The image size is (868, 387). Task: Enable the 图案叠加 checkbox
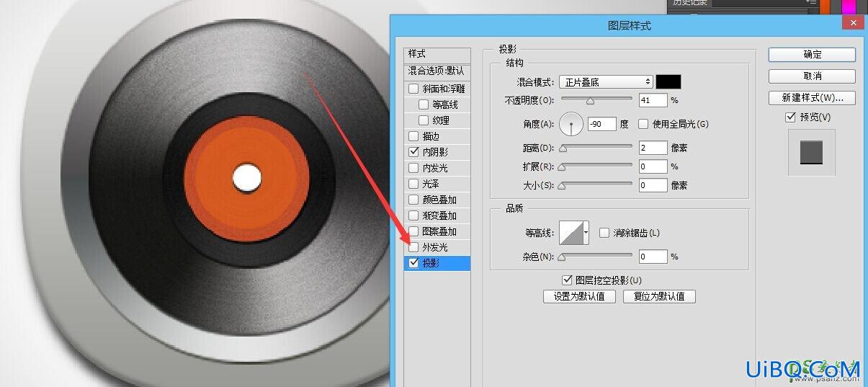pos(413,231)
